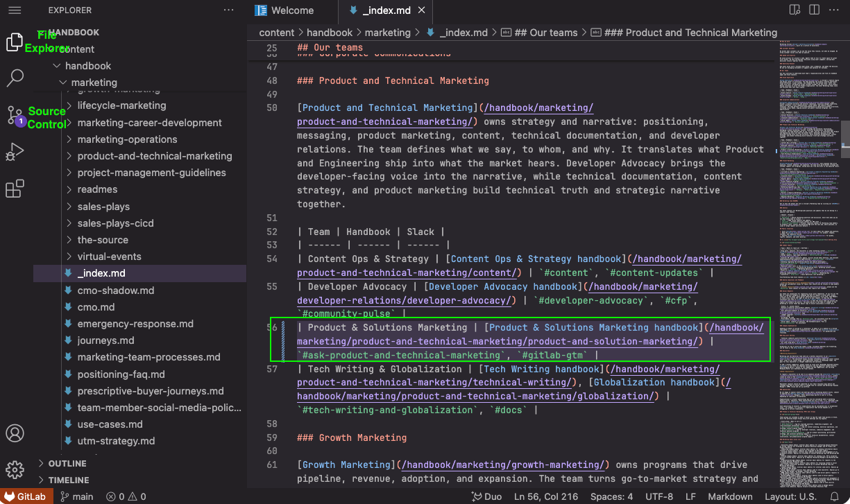Place cursor on line 48 heading
Screen dimensions: 850x504
[x=393, y=80]
